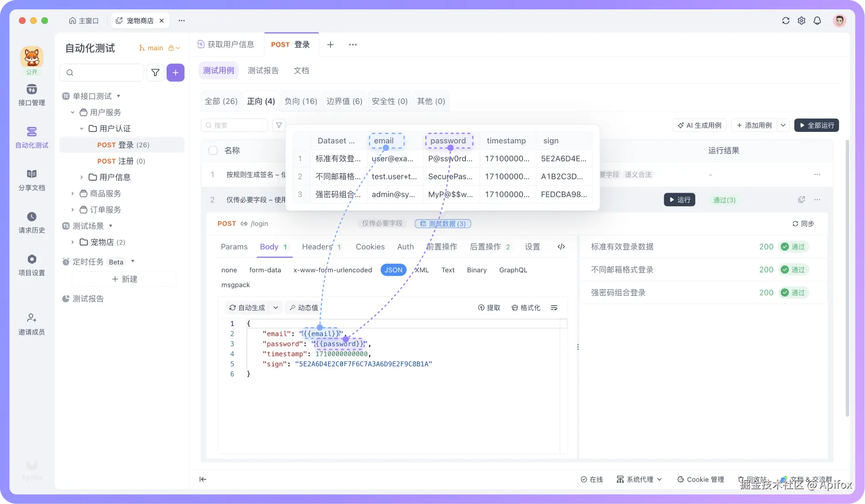The height and width of the screenshot is (504, 865).
Task: Open the notifications bell
Action: 817,21
